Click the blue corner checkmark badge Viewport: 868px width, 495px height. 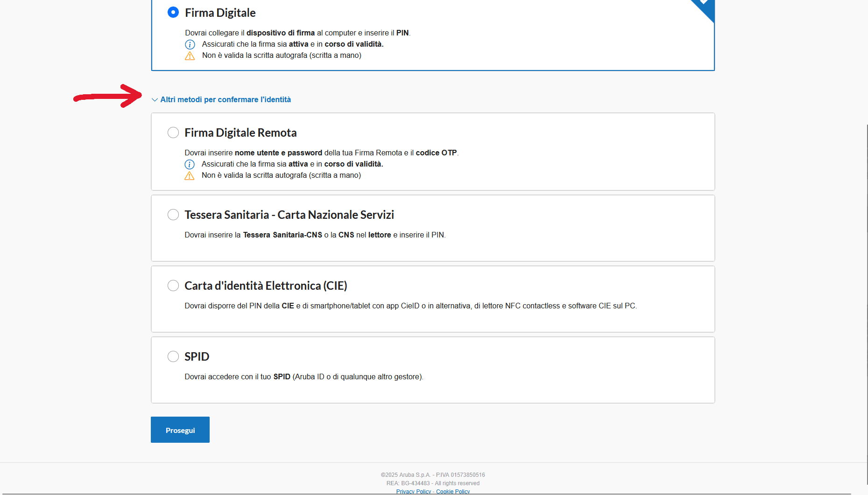705,7
